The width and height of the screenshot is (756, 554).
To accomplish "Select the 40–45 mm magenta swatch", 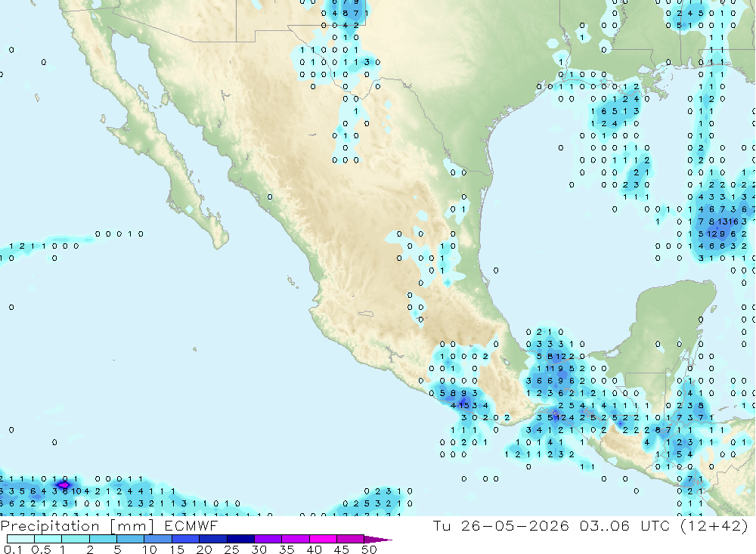I will tap(323, 539).
